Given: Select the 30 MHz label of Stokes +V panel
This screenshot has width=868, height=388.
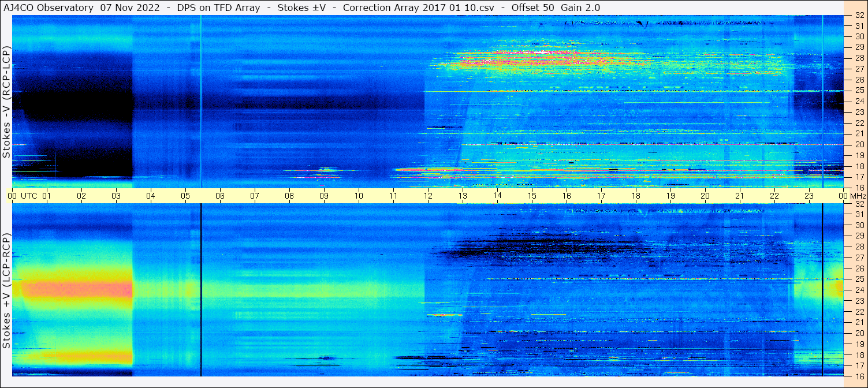Looking at the screenshot, I should coord(859,225).
